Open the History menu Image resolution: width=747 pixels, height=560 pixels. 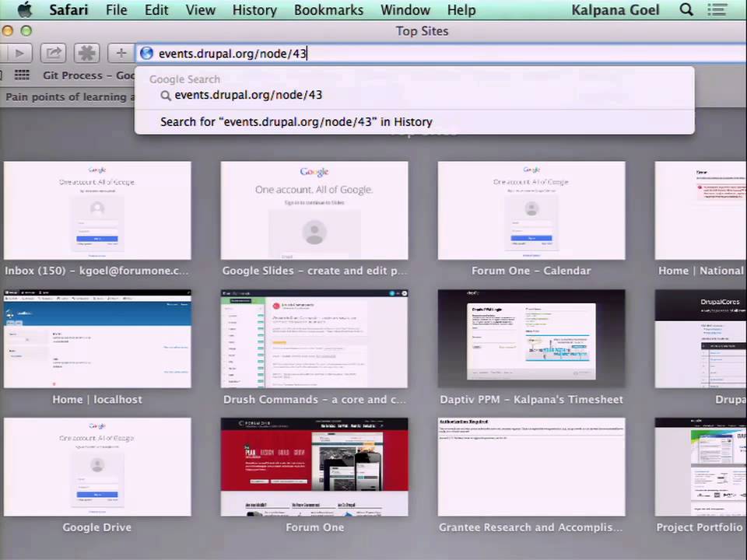[x=254, y=10]
